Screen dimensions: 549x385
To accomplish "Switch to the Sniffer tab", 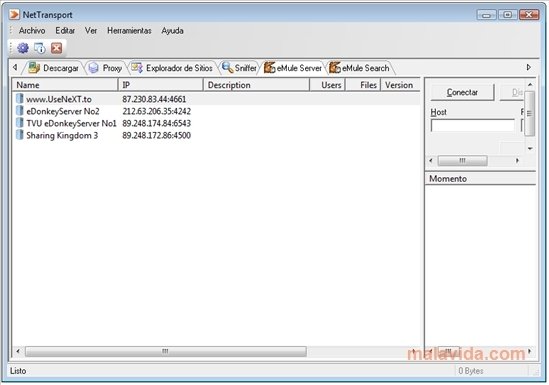I will [x=239, y=68].
